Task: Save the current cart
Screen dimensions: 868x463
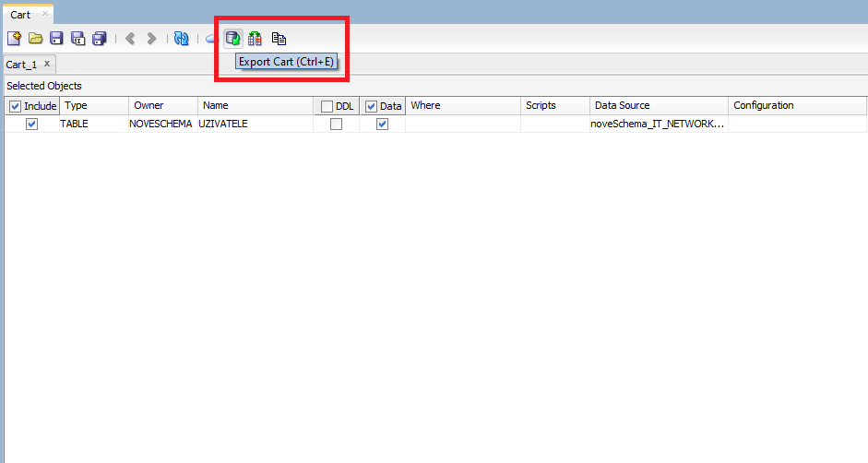Action: 56,38
